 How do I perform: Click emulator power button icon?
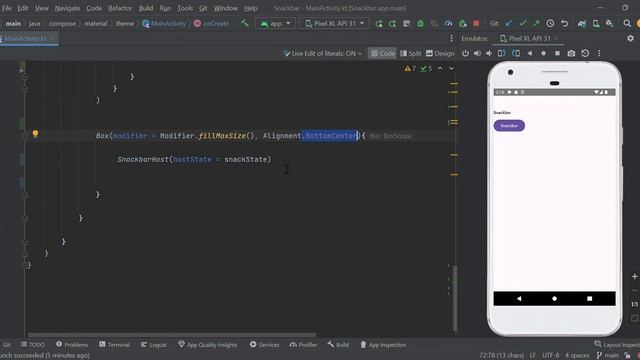click(x=465, y=53)
